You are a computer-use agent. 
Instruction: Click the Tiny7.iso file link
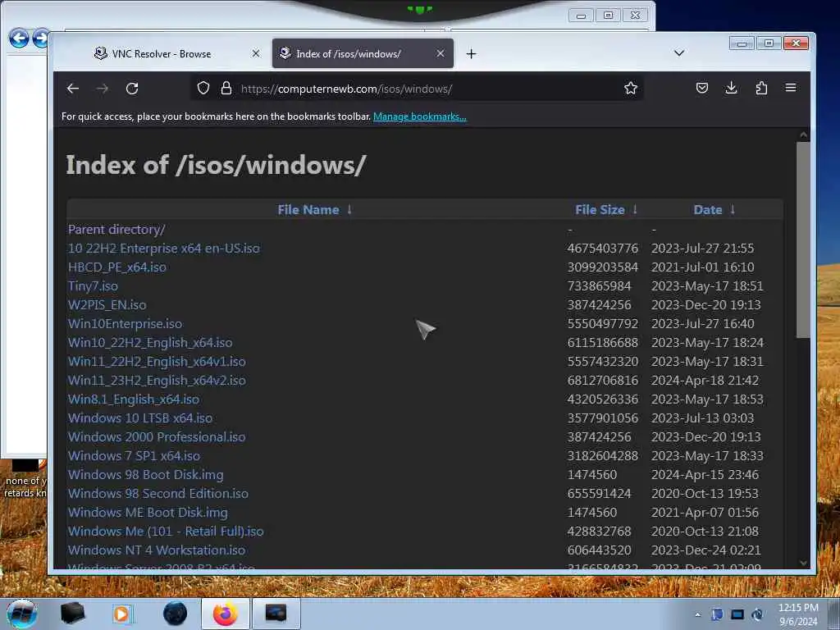coord(93,286)
